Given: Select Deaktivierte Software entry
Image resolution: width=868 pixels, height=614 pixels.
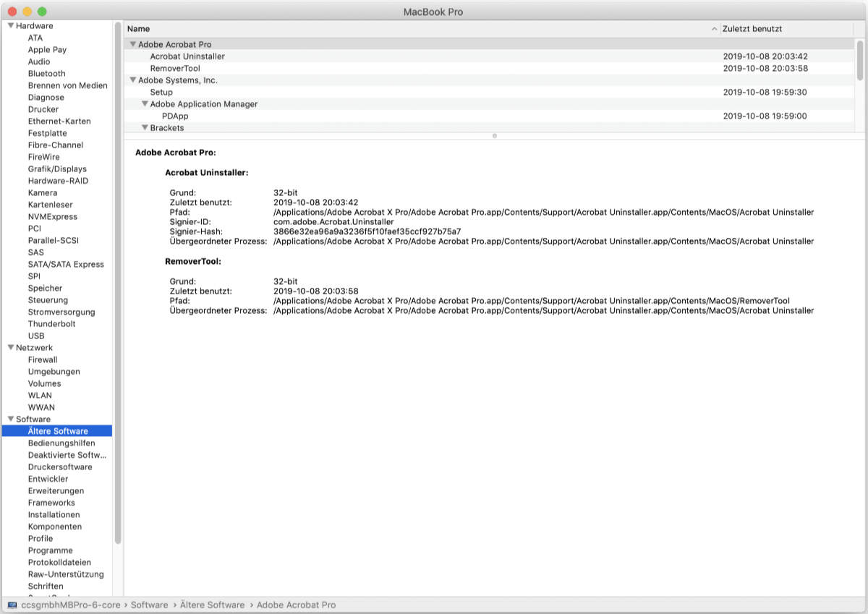Looking at the screenshot, I should (67, 456).
